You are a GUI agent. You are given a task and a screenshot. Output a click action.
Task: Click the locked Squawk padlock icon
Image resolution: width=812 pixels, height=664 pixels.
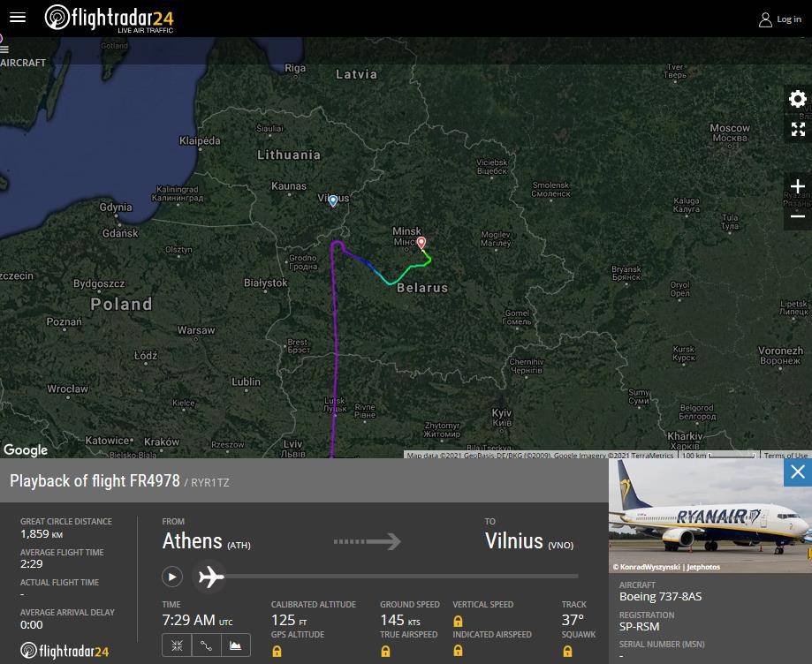tap(567, 651)
